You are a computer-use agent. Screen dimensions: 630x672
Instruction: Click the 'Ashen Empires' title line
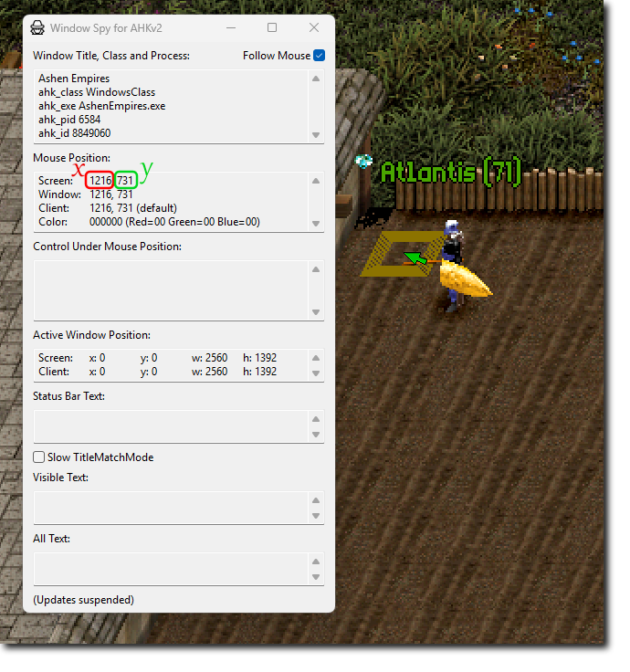click(x=74, y=79)
